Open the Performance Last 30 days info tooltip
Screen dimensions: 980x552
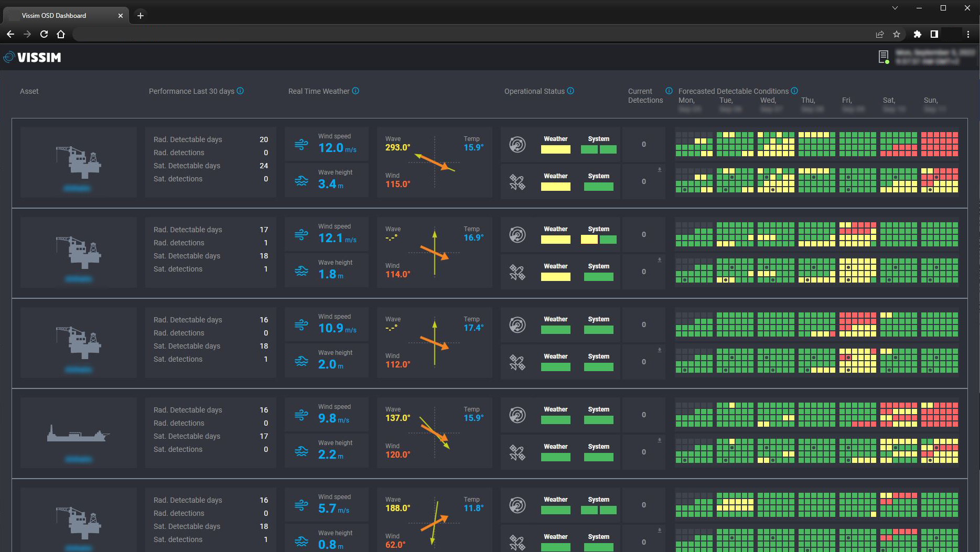[x=241, y=91]
